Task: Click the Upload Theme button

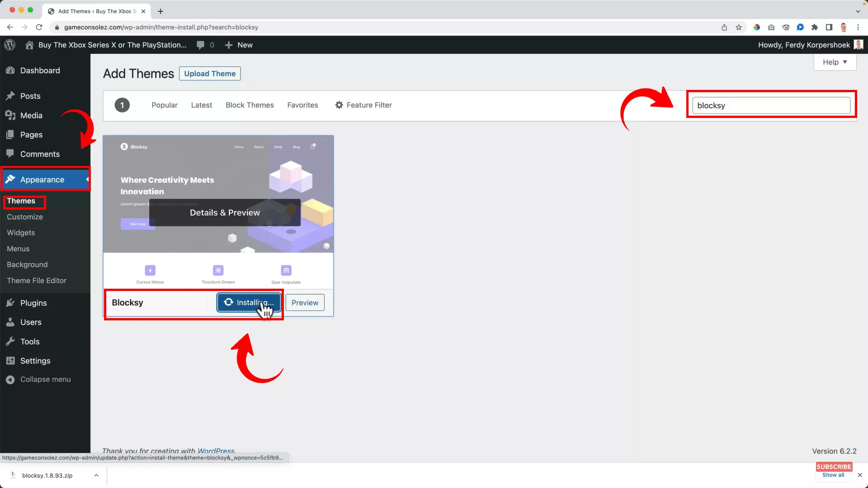Action: pos(209,73)
